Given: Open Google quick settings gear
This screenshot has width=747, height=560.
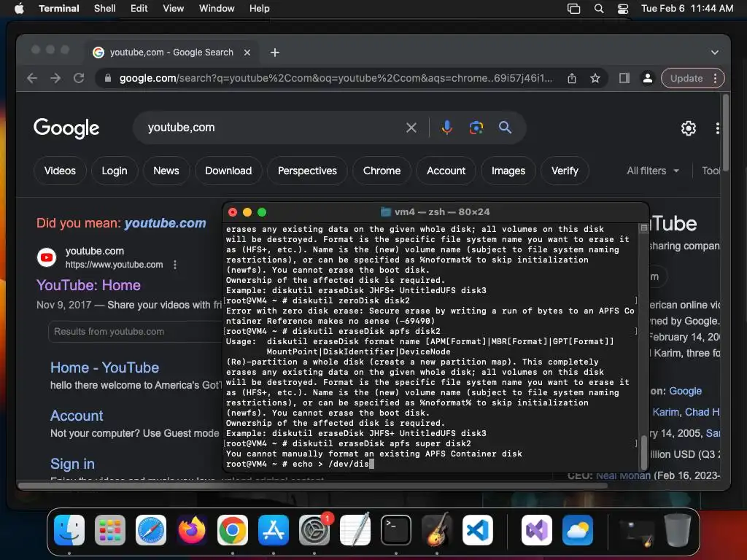Looking at the screenshot, I should [x=688, y=128].
